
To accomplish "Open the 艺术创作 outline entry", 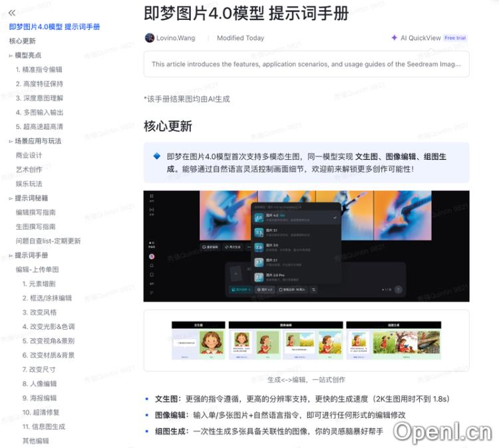I will 29,170.
